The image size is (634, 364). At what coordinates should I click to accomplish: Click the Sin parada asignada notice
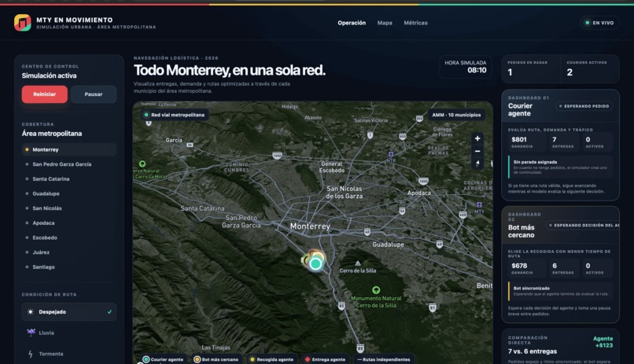point(560,167)
